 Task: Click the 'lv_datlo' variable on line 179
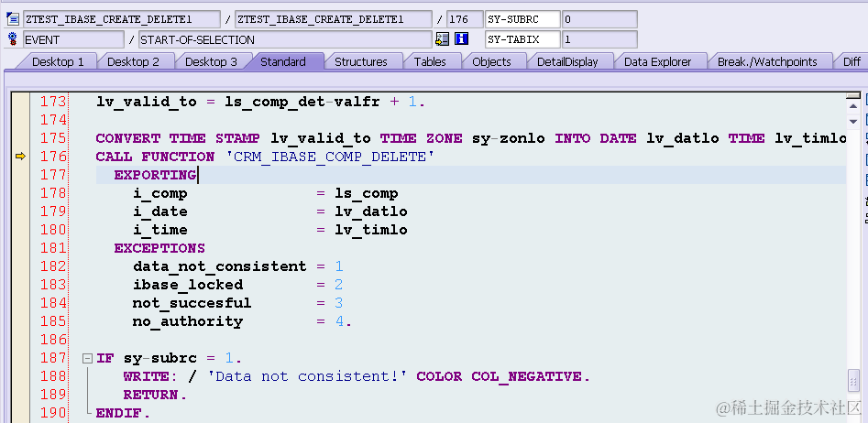click(371, 211)
